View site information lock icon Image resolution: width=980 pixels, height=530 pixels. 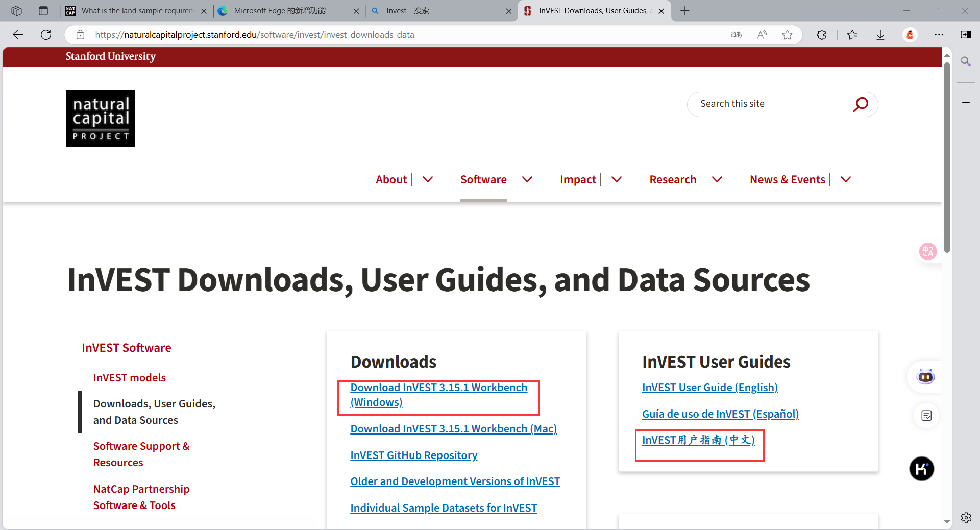80,35
